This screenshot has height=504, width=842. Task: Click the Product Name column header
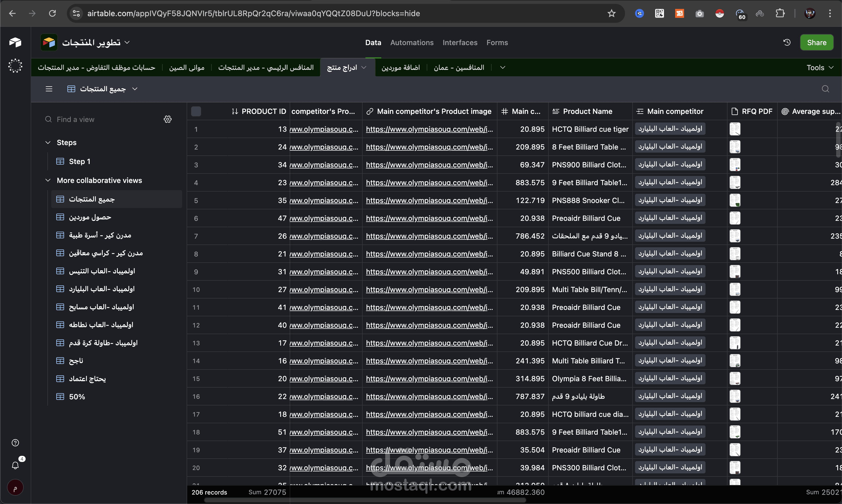pos(590,111)
